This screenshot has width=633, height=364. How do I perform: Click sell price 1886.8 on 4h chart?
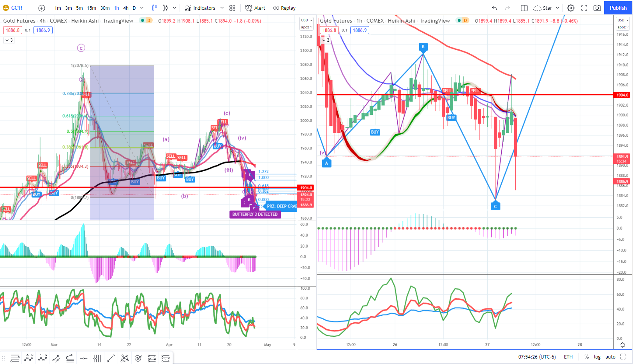(13, 30)
